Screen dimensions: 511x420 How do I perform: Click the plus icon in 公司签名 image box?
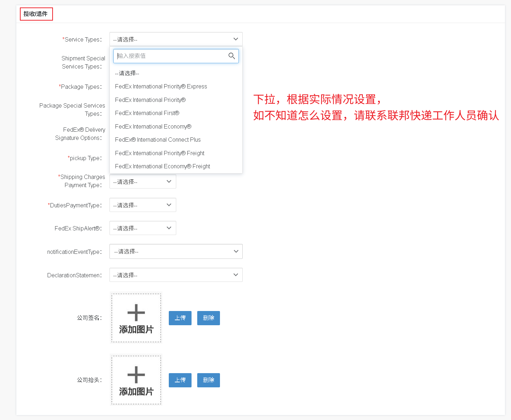pos(136,313)
